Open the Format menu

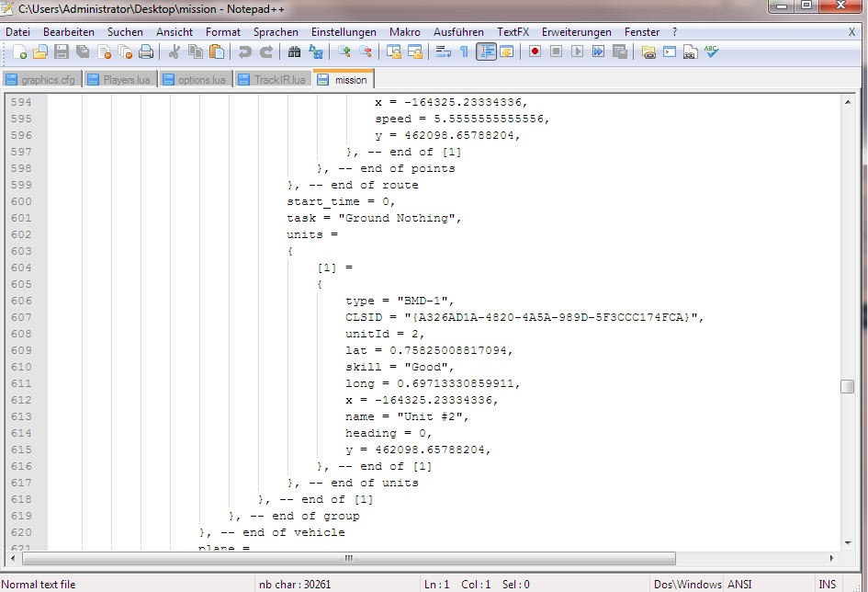[x=223, y=32]
